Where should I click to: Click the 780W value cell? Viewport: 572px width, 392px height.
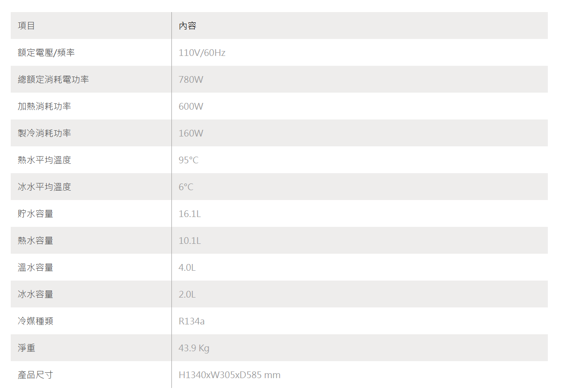click(191, 80)
